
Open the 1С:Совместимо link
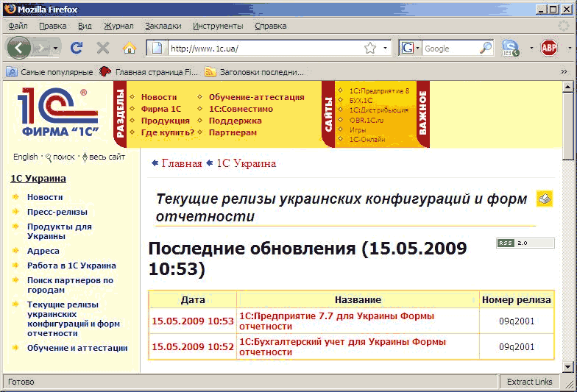241,109
